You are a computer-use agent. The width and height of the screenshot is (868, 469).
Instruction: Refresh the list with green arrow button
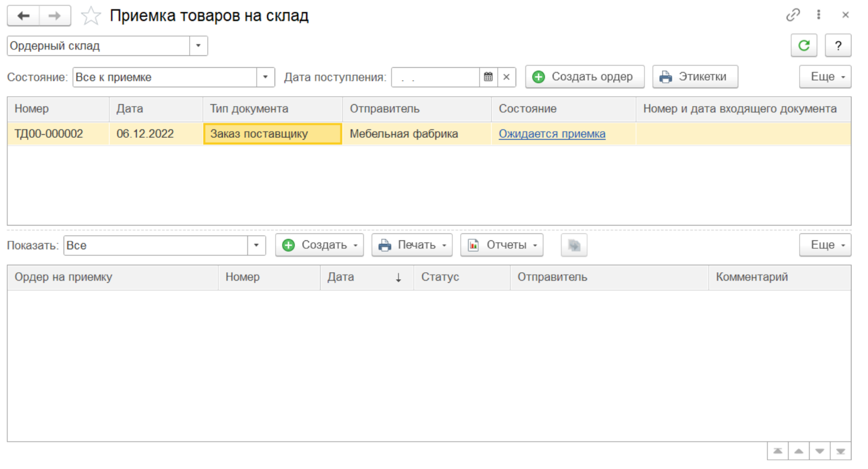click(x=803, y=45)
